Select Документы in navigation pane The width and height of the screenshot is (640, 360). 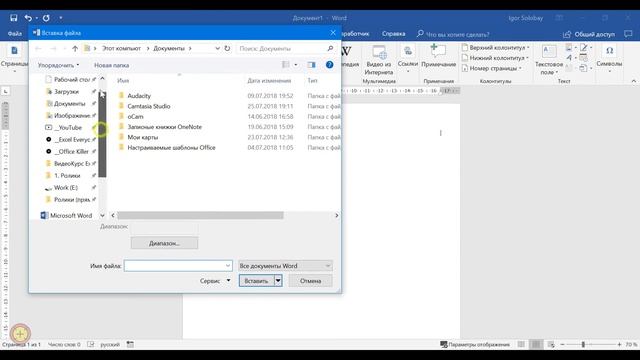[x=70, y=104]
